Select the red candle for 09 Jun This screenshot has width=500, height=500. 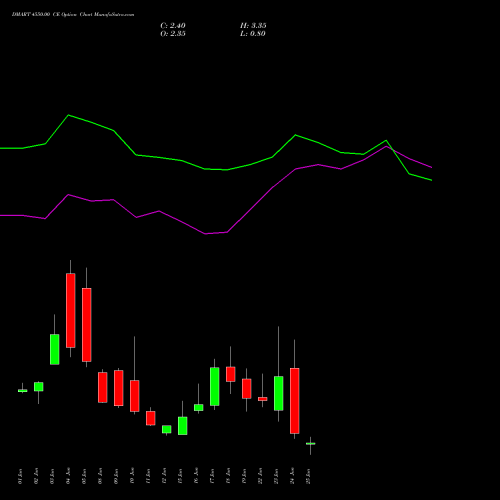click(119, 388)
